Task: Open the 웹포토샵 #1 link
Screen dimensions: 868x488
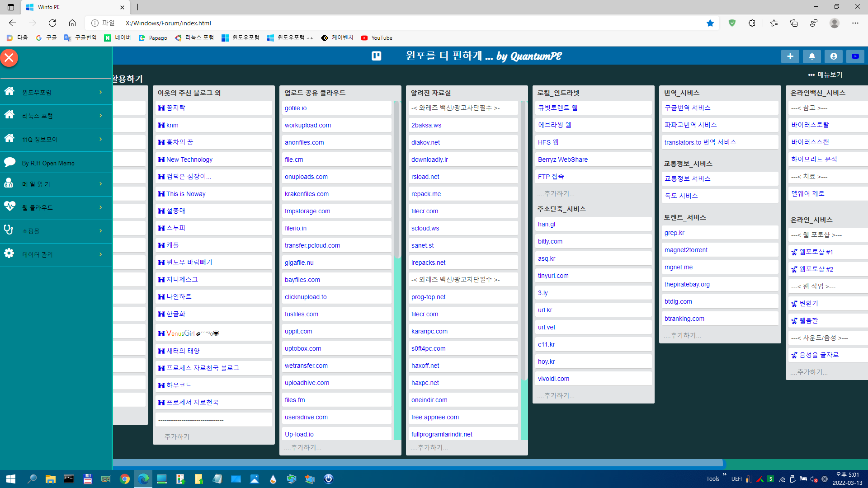Action: point(816,252)
